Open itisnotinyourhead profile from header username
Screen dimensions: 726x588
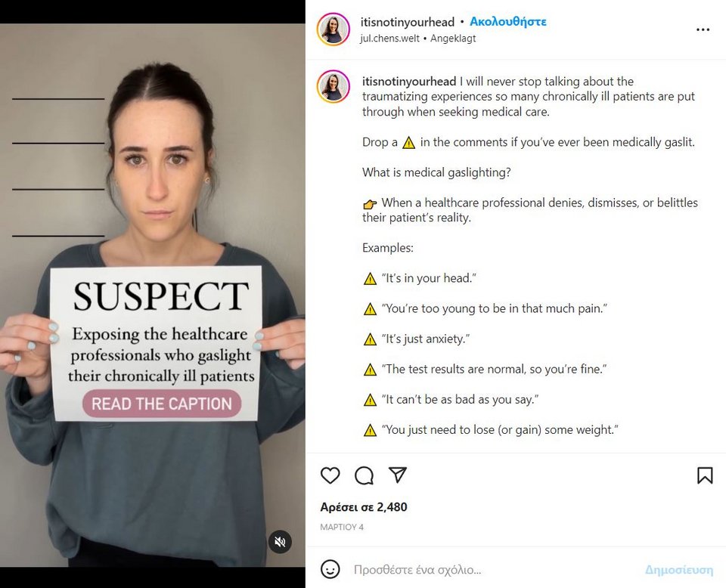[x=408, y=22]
